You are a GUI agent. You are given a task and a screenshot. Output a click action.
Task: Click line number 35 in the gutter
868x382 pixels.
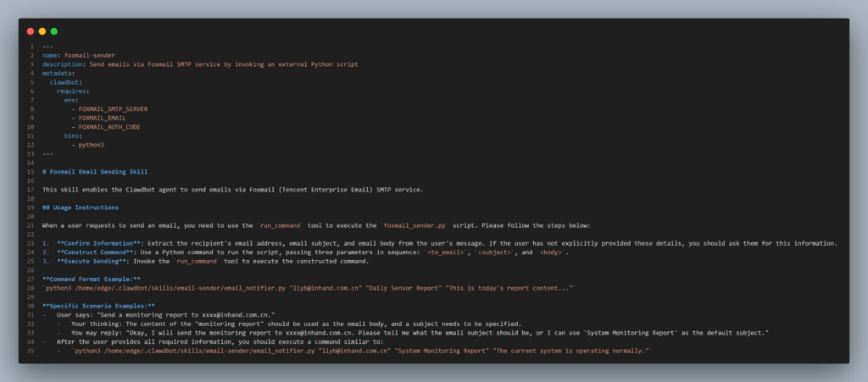click(x=31, y=349)
